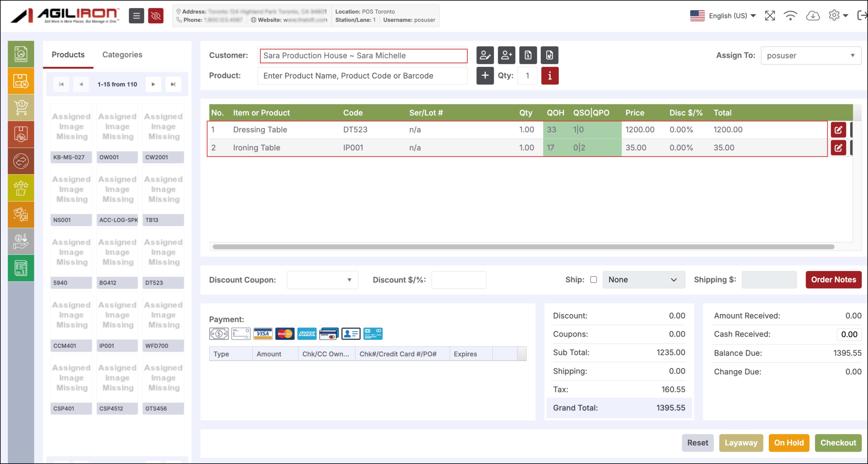Click the add new customer icon
Screen dimensions: 868x464
click(x=506, y=55)
